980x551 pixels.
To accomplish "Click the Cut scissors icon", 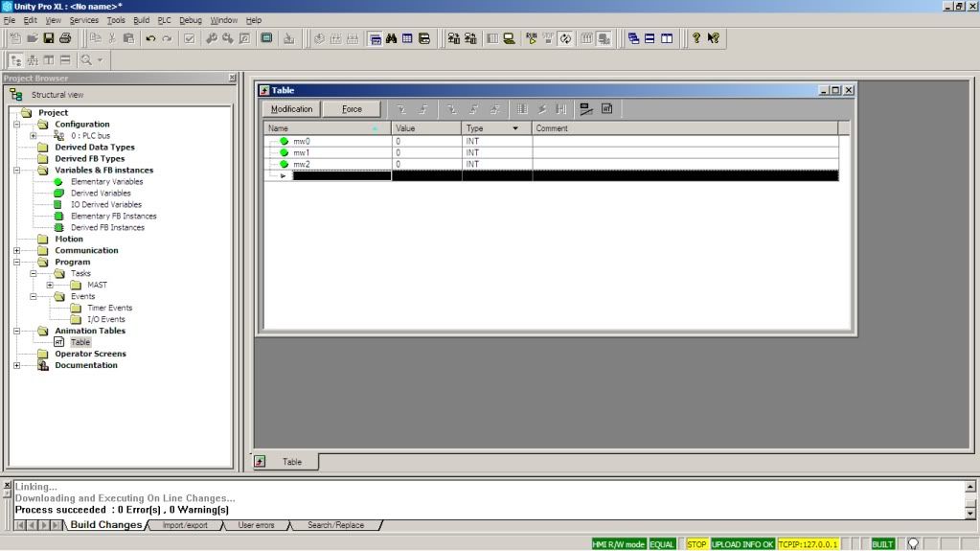I will [x=112, y=38].
